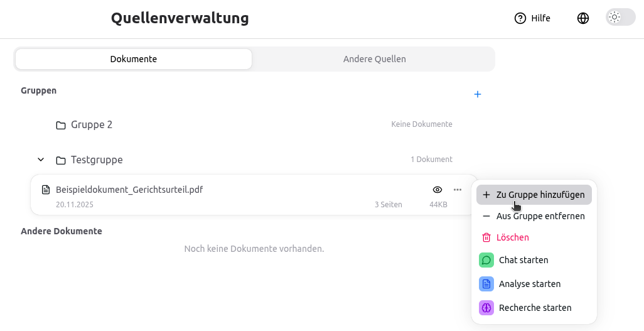Screen dimensions: 644x331
Task: Click the Gruppe 2 folder icon
Action: tap(61, 125)
